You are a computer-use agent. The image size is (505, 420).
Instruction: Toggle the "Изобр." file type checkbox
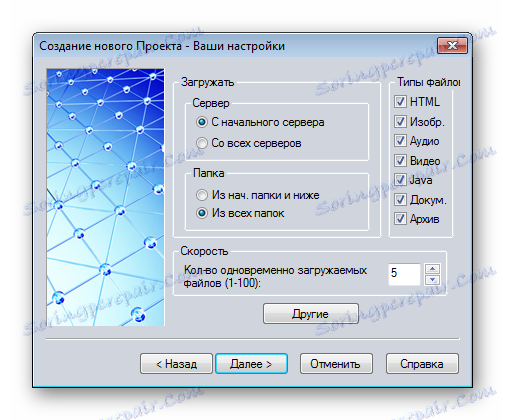400,122
